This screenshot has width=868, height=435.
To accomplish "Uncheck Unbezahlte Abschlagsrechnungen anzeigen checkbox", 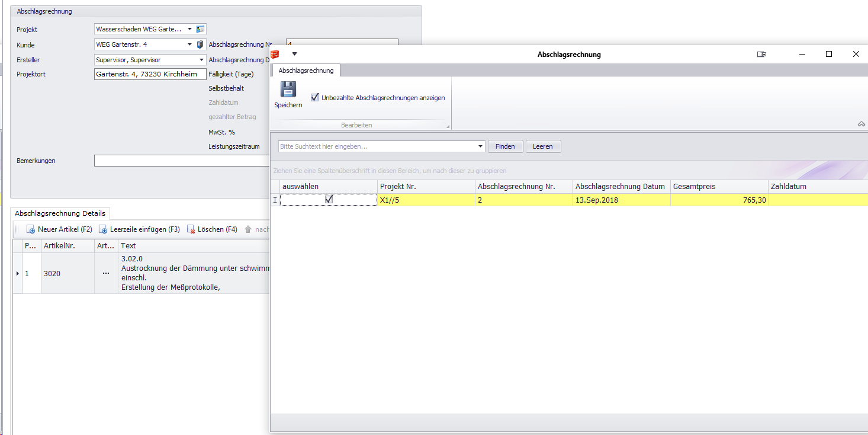I will tap(315, 98).
